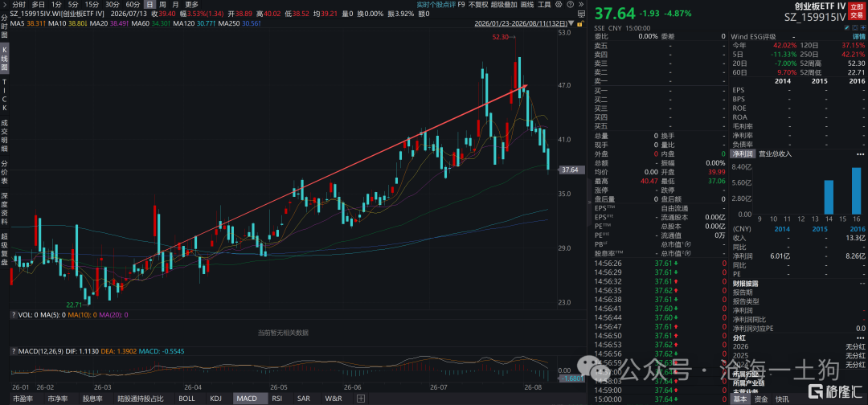
Task: Toggle the lock icon beside date range
Action: tap(579, 24)
